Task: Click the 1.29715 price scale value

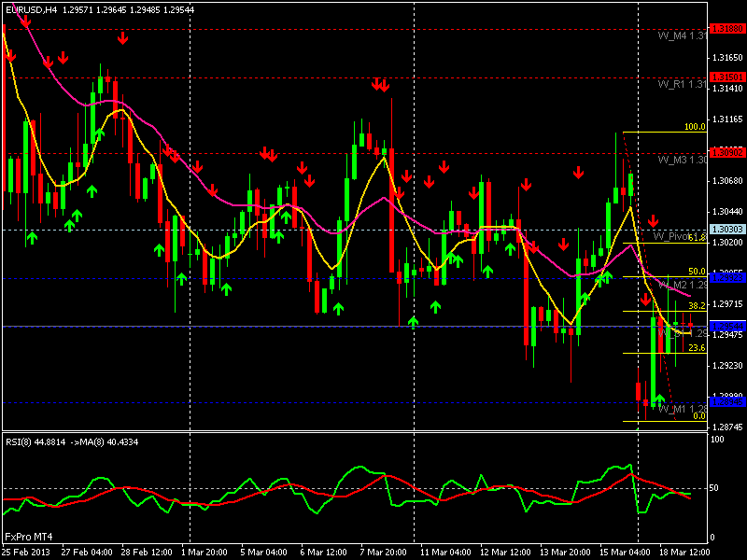Action: [x=727, y=304]
